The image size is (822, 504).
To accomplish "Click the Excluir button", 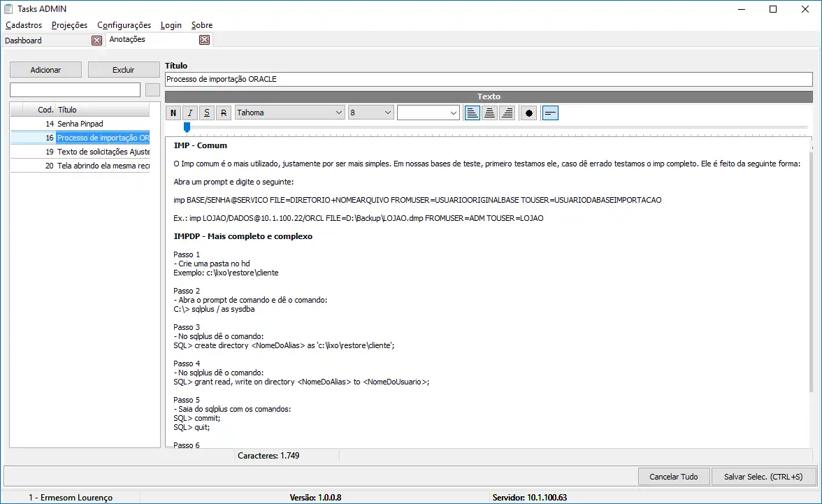I will pyautogui.click(x=124, y=70).
